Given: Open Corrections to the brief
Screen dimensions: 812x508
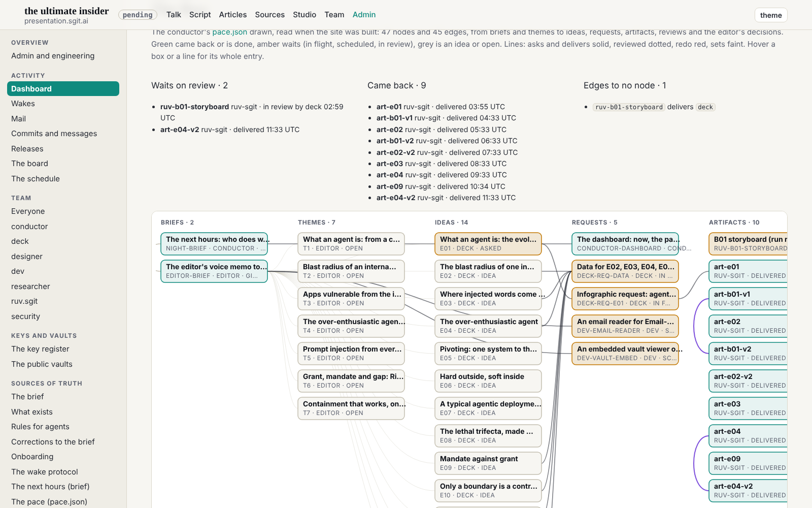Looking at the screenshot, I should click(x=63, y=442).
